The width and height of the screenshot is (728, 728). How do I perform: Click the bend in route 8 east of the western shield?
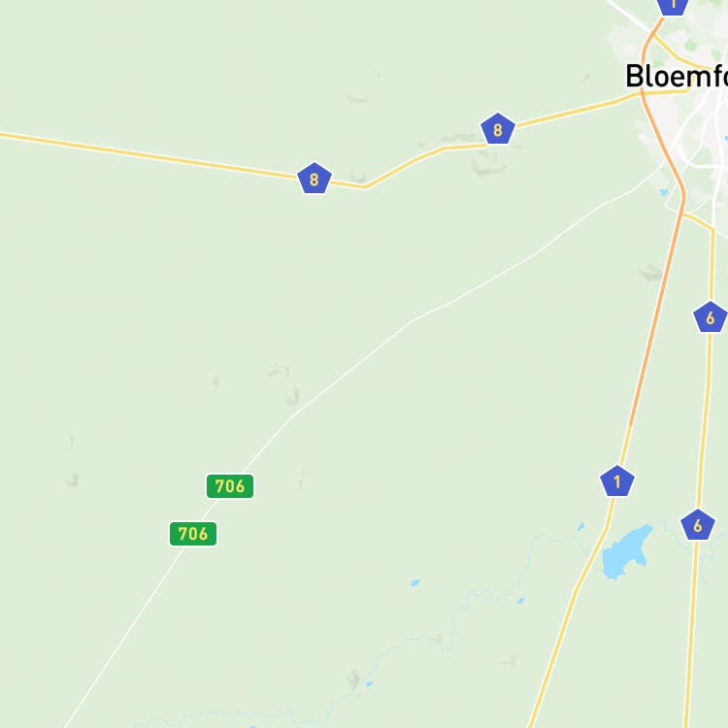(x=366, y=187)
